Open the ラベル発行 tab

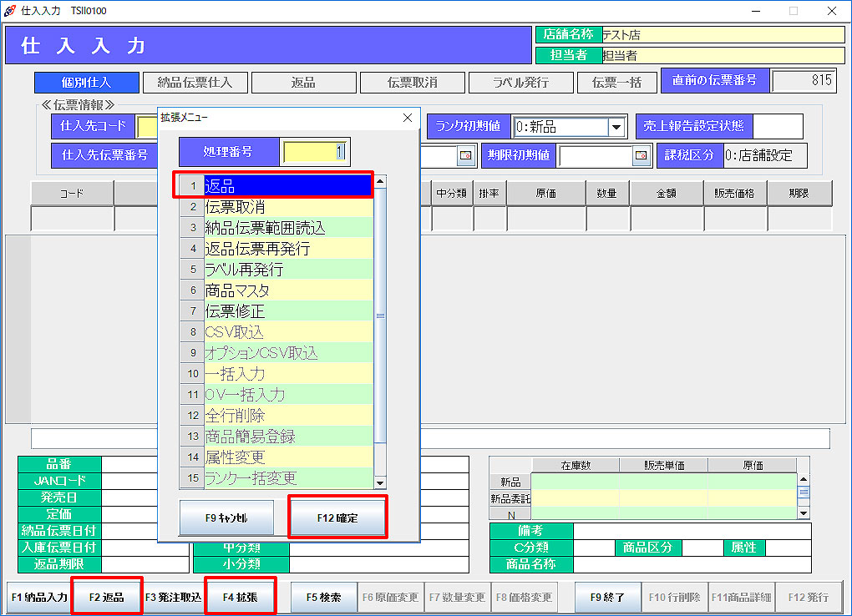[520, 83]
